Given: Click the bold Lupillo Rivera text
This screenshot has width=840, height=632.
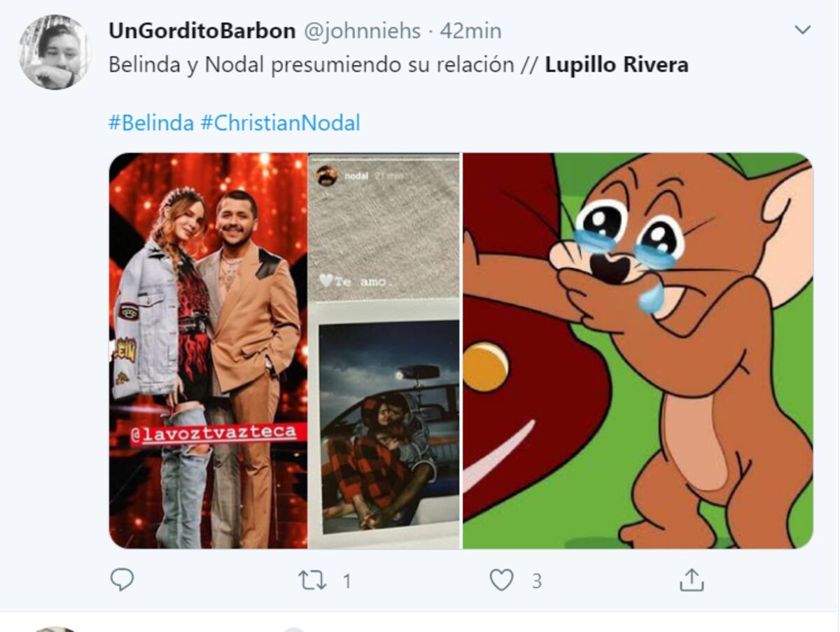Looking at the screenshot, I should coord(617,65).
